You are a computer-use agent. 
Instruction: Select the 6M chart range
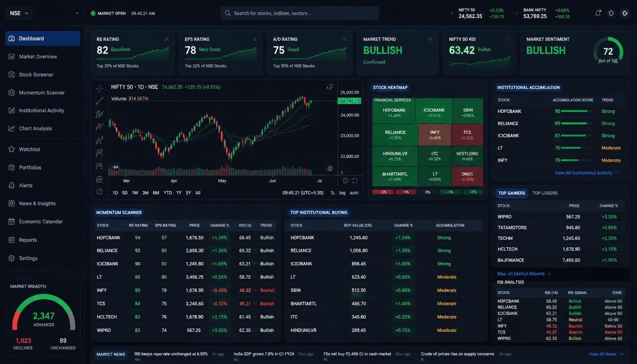coord(156,193)
